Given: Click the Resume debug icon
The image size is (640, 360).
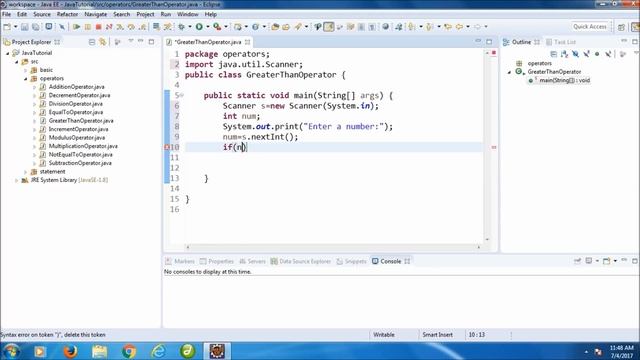Looking at the screenshot, I should pos(76,27).
